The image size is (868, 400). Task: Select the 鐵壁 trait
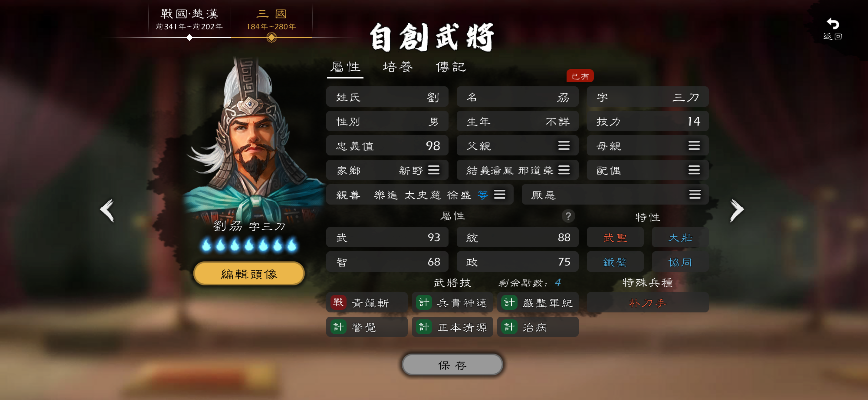coord(615,262)
